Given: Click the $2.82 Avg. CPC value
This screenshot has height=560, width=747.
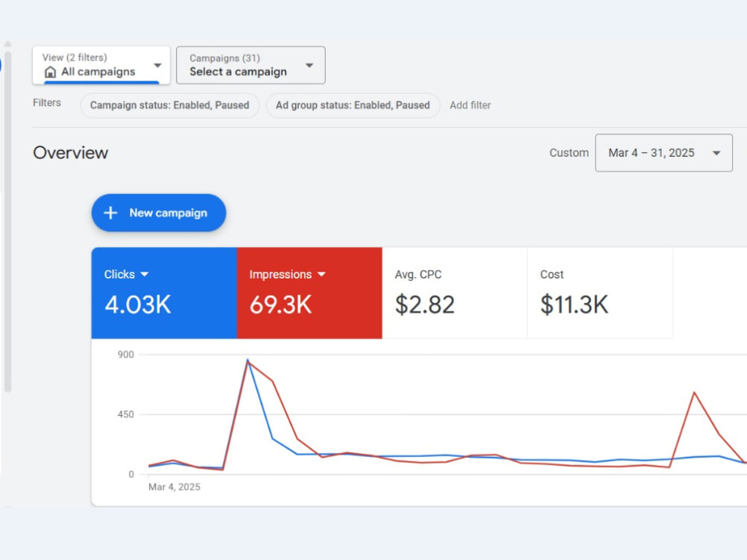Looking at the screenshot, I should click(x=424, y=305).
